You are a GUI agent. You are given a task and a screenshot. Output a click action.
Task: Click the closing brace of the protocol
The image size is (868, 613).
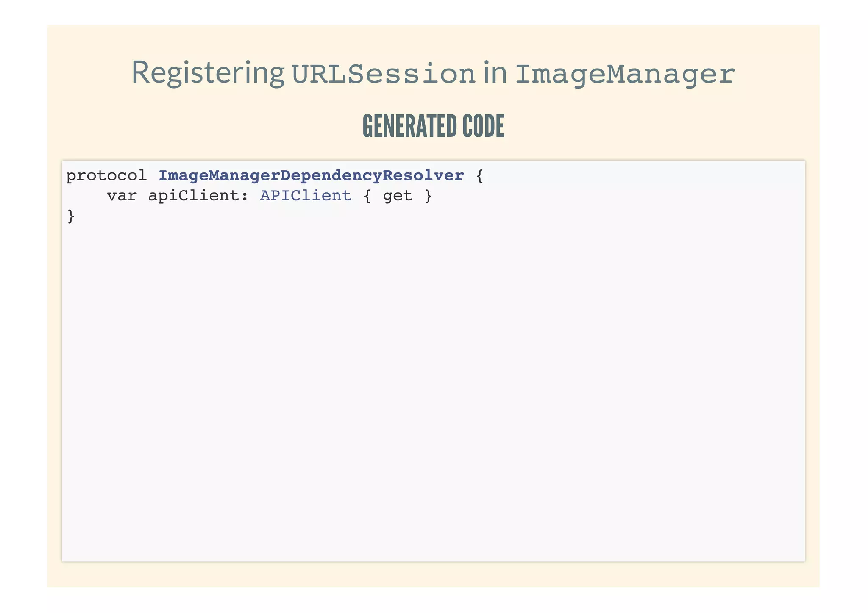71,216
